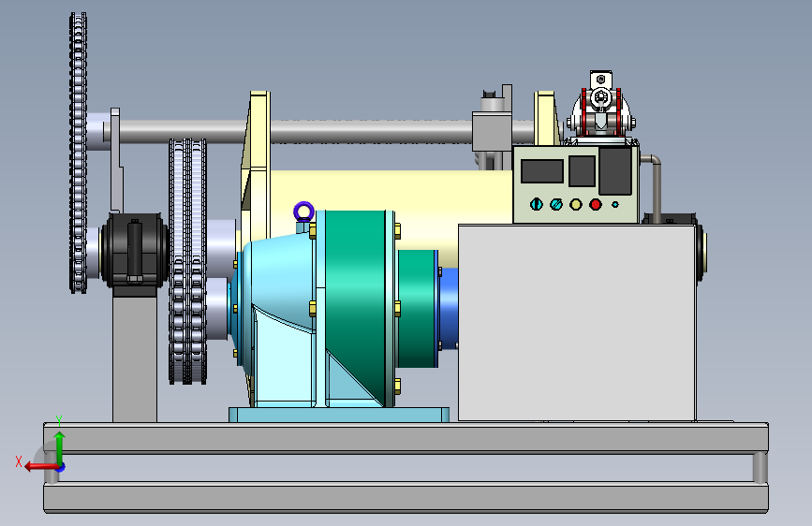The width and height of the screenshot is (812, 526).
Task: Select the gray slider block on top shaft
Action: [x=492, y=131]
